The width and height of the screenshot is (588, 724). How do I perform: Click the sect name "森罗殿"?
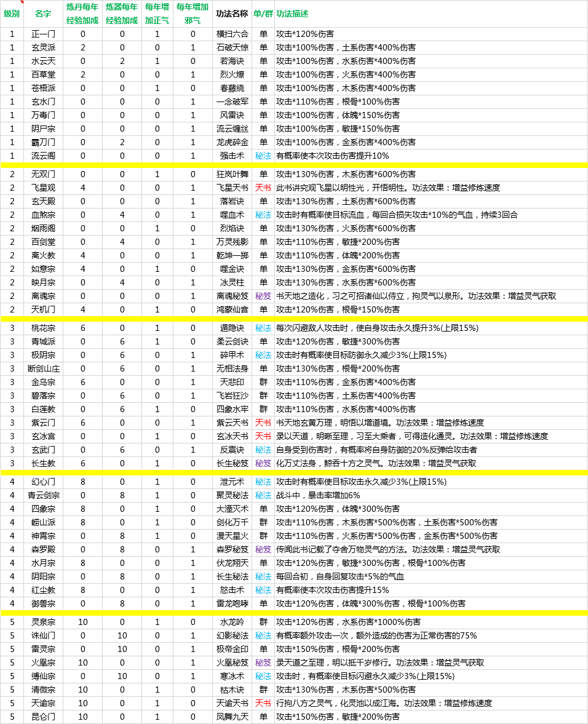[x=43, y=549]
